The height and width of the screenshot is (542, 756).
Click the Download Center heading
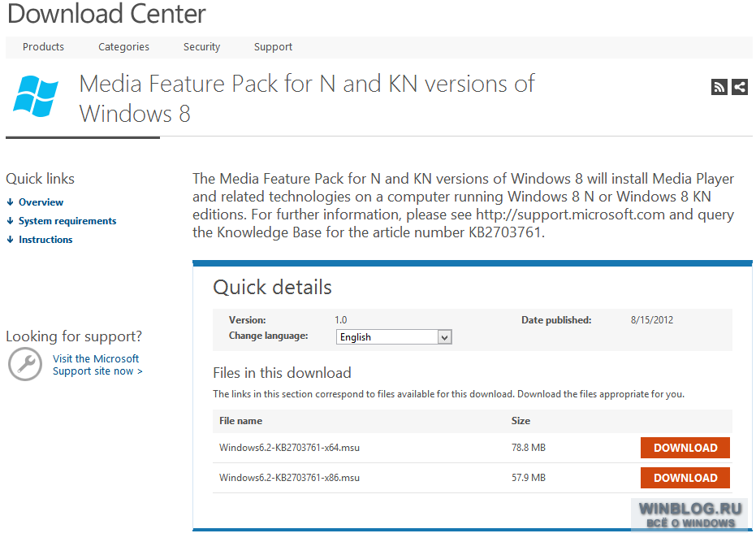pos(106,14)
